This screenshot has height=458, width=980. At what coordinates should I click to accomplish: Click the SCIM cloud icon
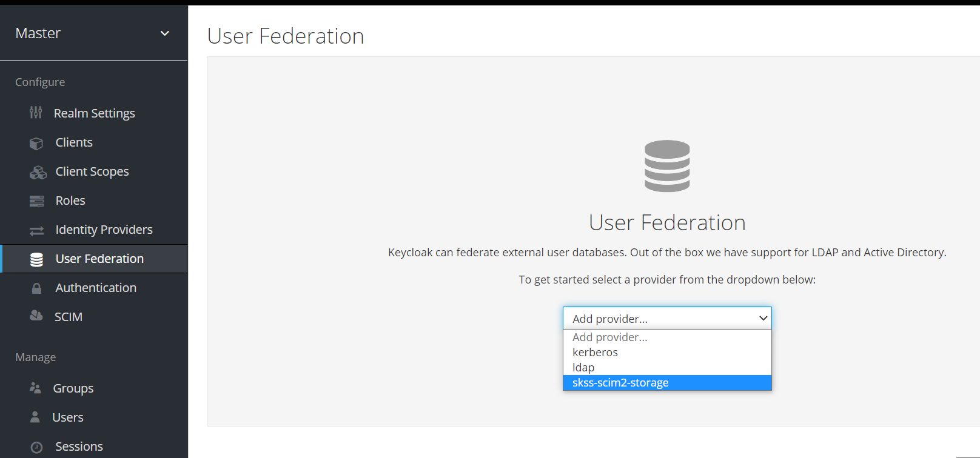tap(36, 316)
